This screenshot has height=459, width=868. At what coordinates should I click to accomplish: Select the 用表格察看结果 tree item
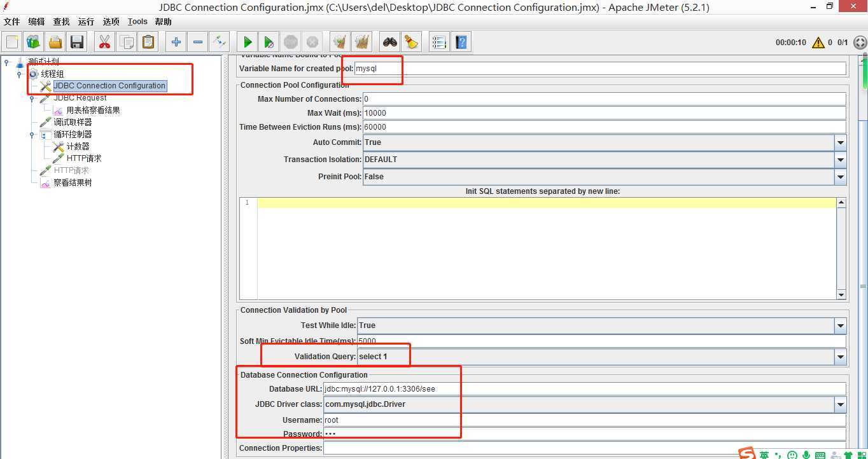coord(93,110)
